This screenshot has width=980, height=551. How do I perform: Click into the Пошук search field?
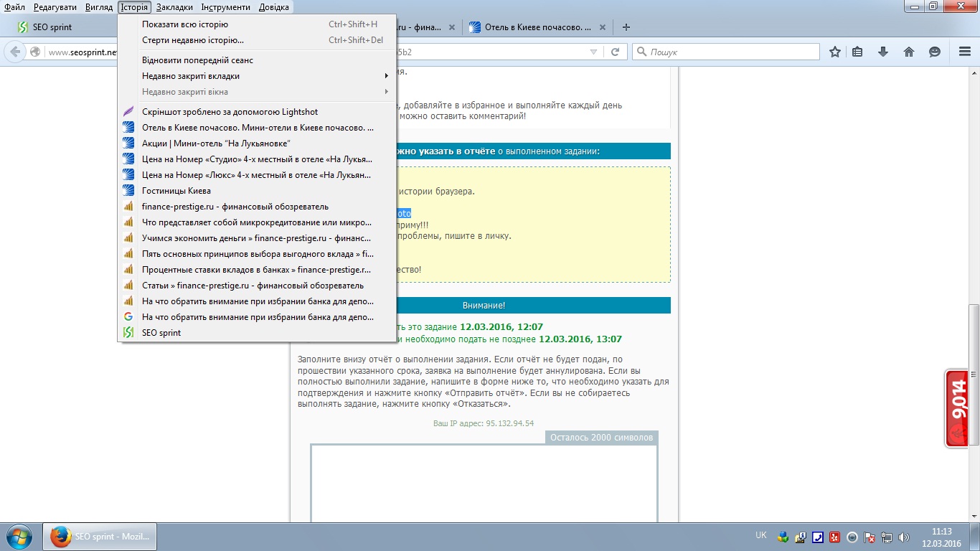(725, 52)
